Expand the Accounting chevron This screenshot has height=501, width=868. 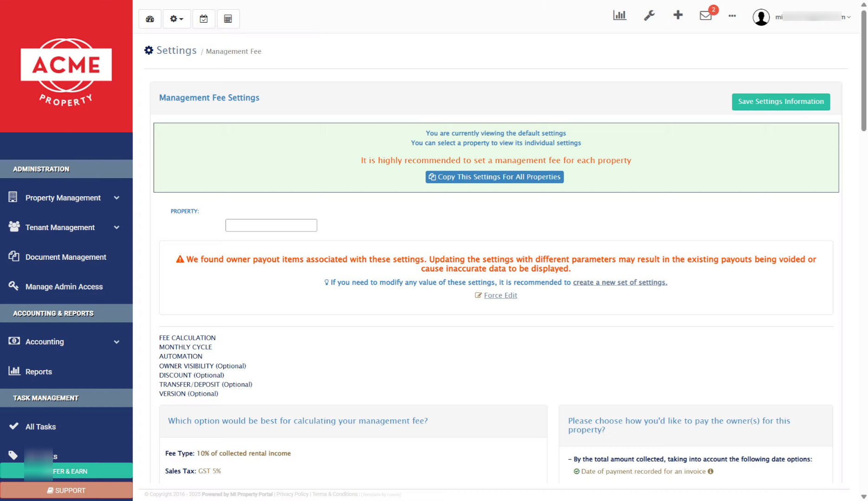click(x=116, y=342)
